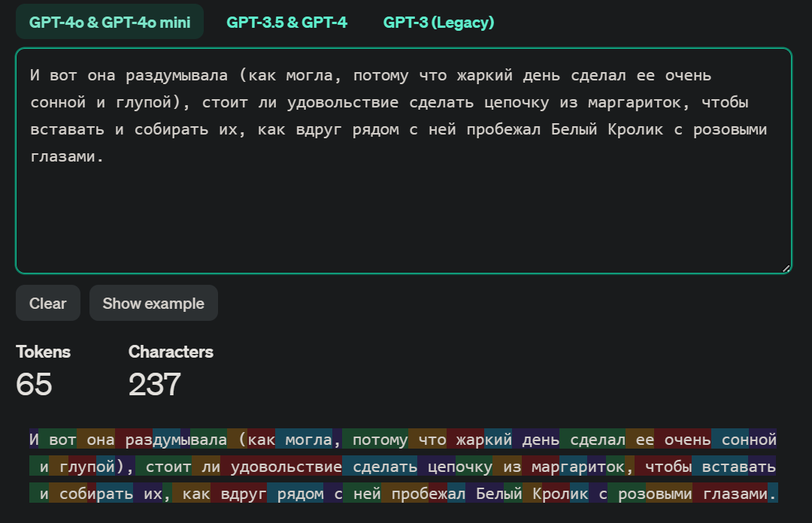Click the highlighted token 'удовольствие'
The image size is (812, 523).
(281, 467)
